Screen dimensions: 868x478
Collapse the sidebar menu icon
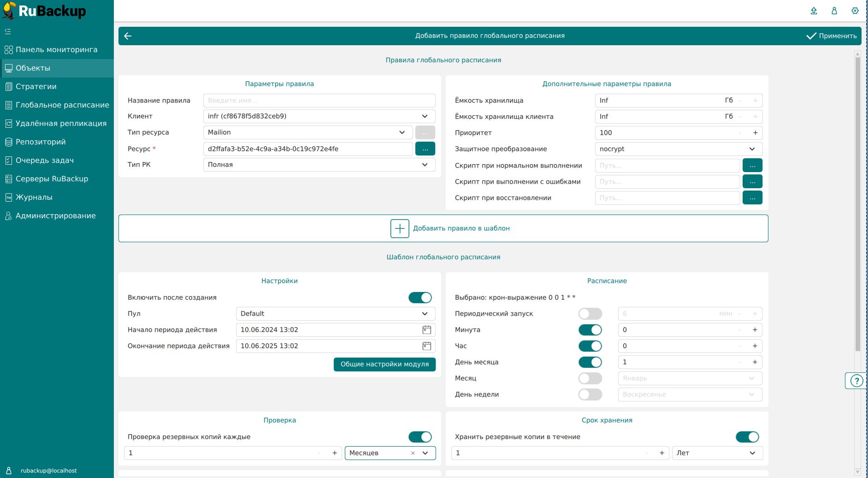click(8, 31)
